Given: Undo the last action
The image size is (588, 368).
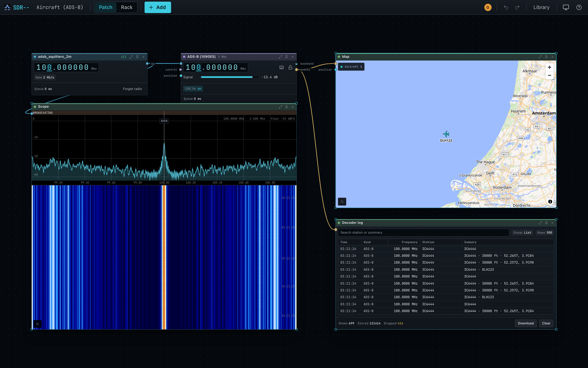Looking at the screenshot, I should point(506,7).
